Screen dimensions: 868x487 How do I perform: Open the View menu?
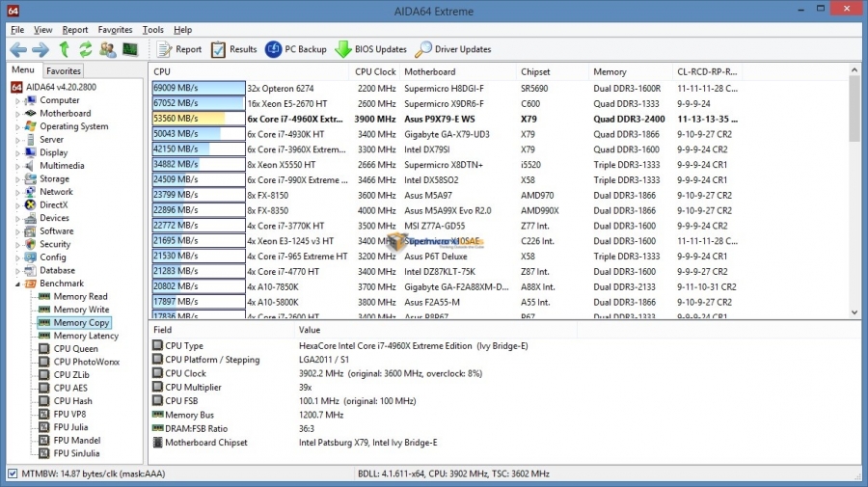click(42, 30)
